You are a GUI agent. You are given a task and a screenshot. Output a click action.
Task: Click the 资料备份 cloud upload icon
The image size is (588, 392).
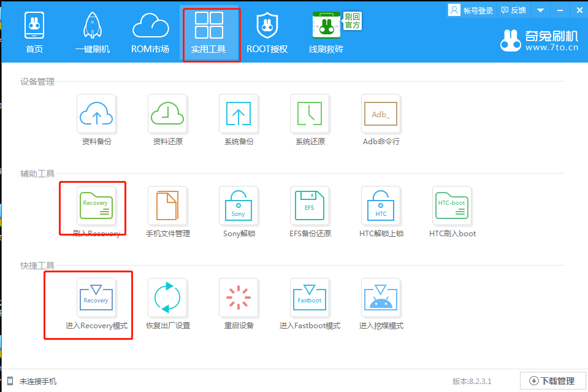pos(96,113)
